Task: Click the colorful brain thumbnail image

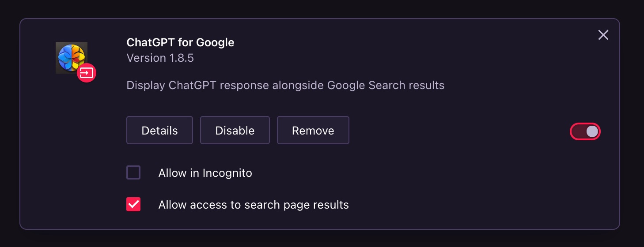Action: point(71,58)
